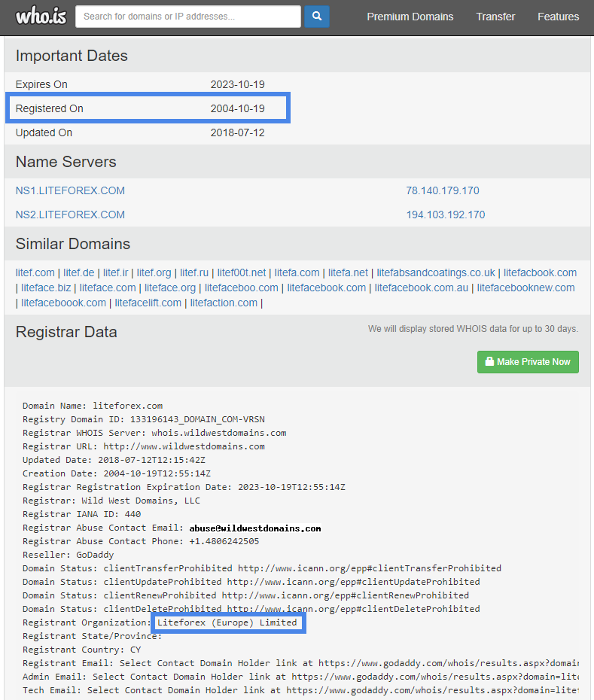Viewport: 594px width, 700px height.
Task: Open similar domain litefacebooknew.com
Action: [525, 288]
